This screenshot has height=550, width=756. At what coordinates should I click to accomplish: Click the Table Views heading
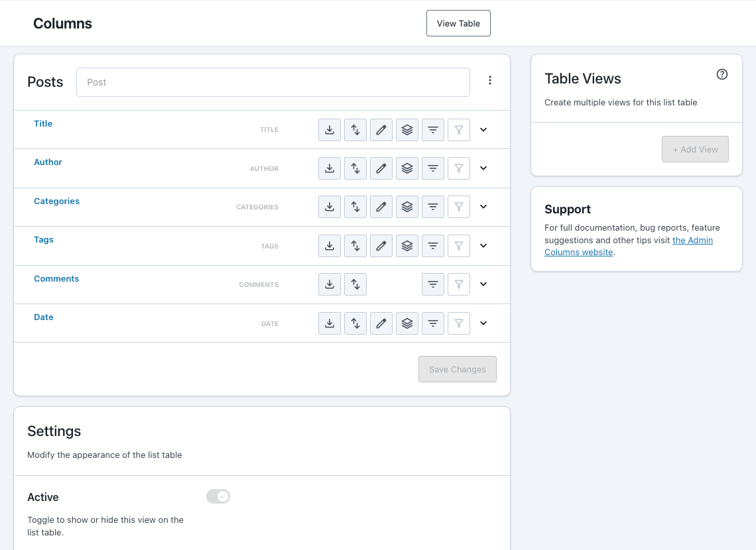583,78
